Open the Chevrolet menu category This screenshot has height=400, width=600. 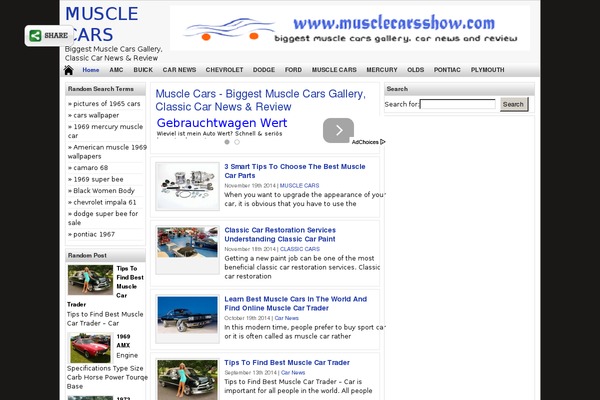pyautogui.click(x=224, y=70)
